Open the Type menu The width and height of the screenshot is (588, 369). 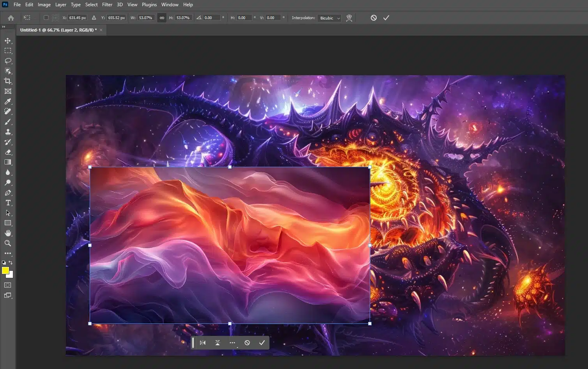76,5
